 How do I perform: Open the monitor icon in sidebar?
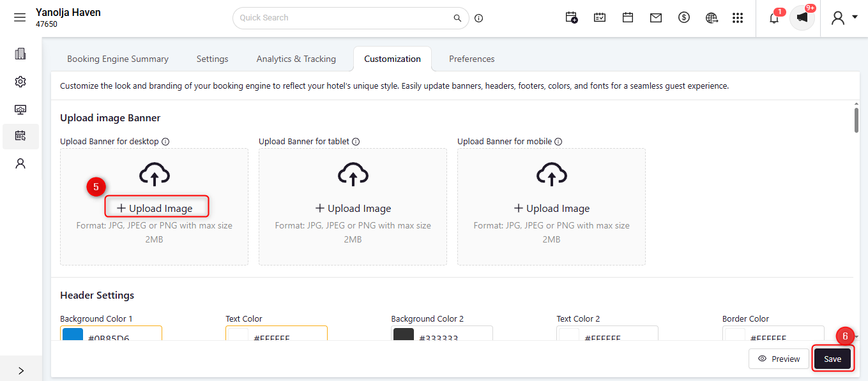pos(20,109)
